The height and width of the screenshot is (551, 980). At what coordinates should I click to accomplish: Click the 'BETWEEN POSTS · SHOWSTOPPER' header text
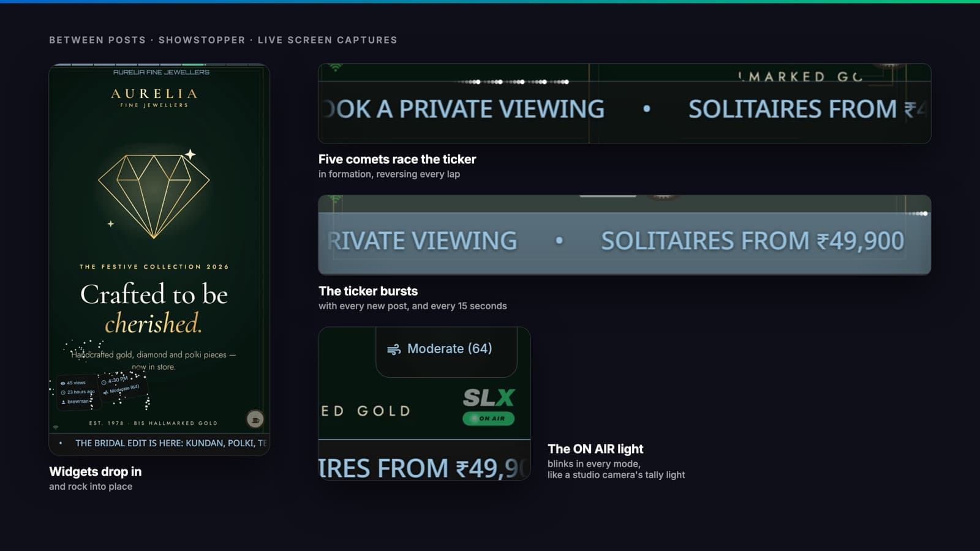147,40
